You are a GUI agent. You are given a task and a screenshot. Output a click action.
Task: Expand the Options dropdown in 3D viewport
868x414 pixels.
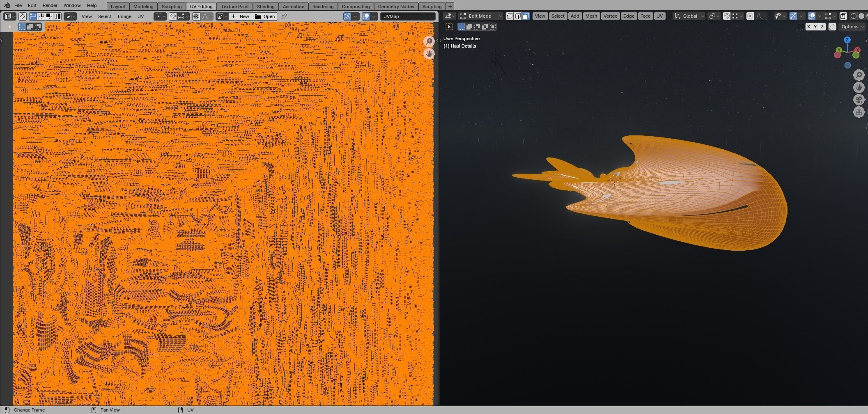(x=852, y=27)
